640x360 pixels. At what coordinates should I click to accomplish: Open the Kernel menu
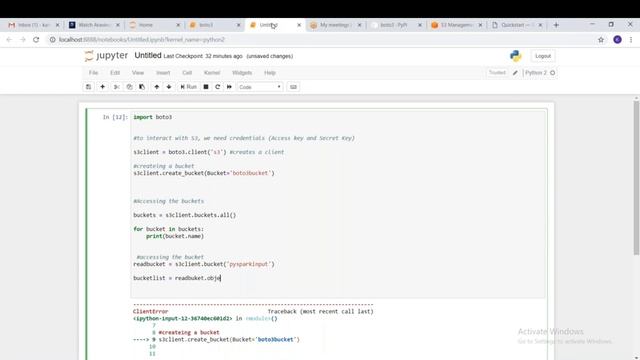(x=212, y=73)
